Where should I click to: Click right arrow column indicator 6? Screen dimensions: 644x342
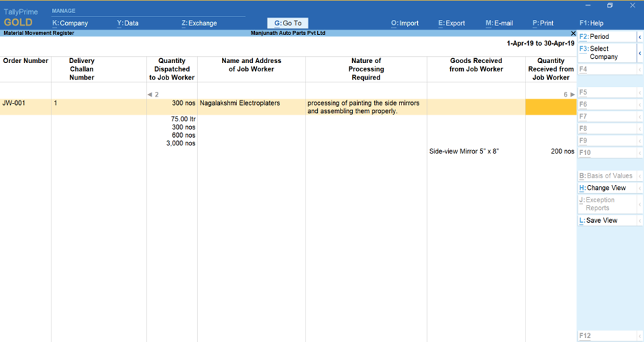(x=569, y=95)
